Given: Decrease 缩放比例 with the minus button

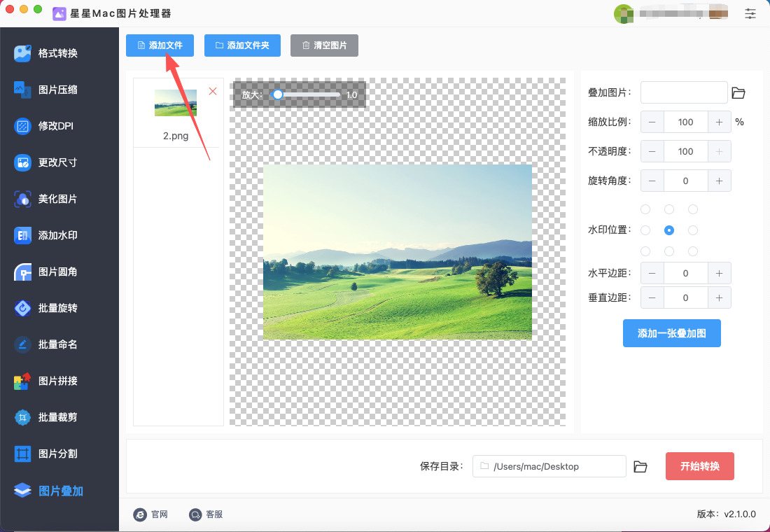Looking at the screenshot, I should coord(652,122).
